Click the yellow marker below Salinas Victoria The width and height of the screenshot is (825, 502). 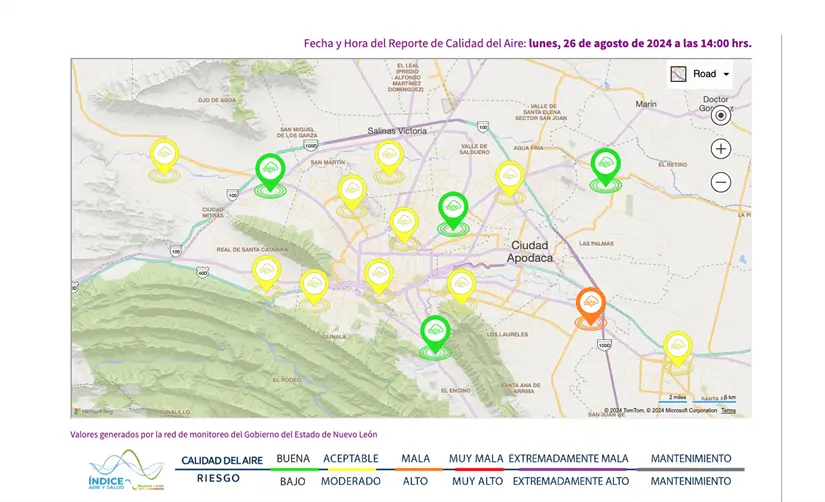pos(388,157)
